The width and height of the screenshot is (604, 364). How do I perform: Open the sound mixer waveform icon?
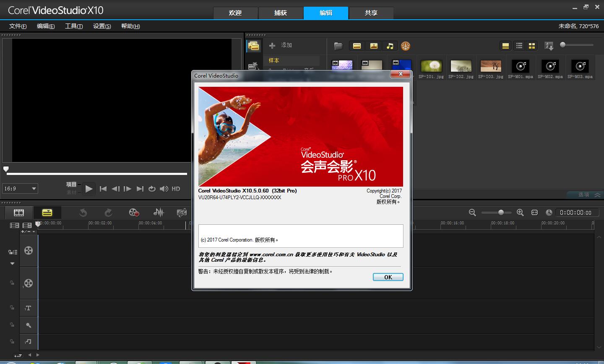[x=159, y=213]
